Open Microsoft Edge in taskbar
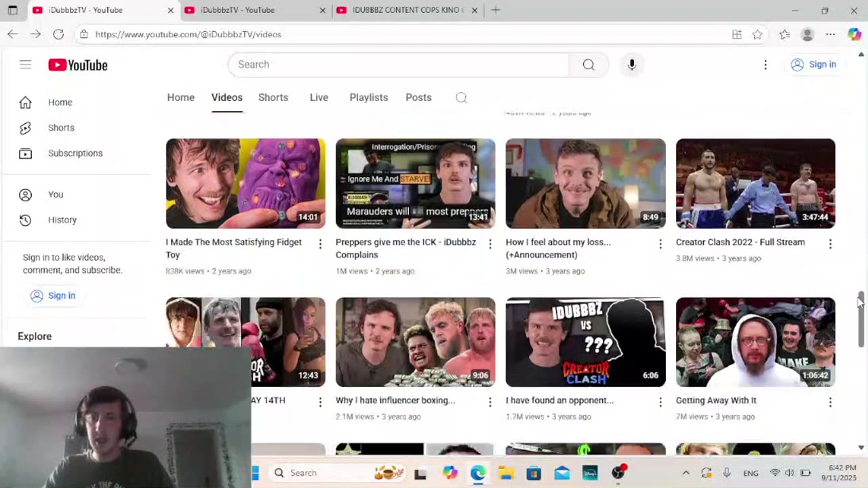Screen dimensions: 868x488 [x=478, y=473]
